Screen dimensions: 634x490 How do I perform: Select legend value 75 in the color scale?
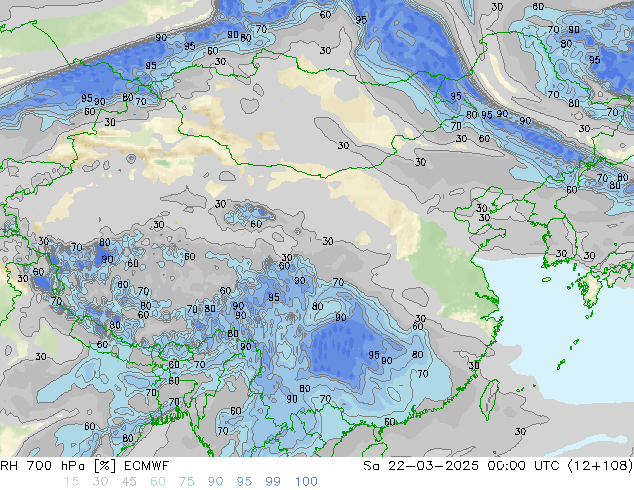(187, 482)
